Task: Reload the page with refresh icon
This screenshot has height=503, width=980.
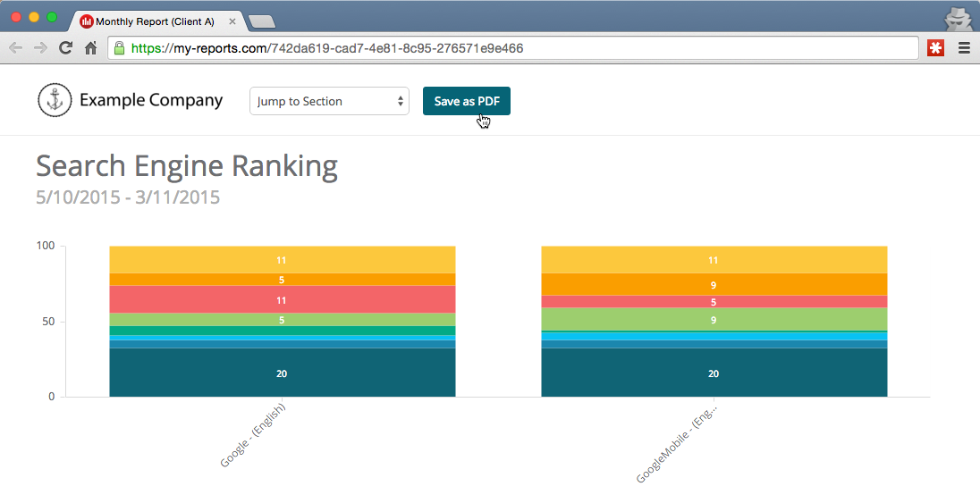Action: 65,48
